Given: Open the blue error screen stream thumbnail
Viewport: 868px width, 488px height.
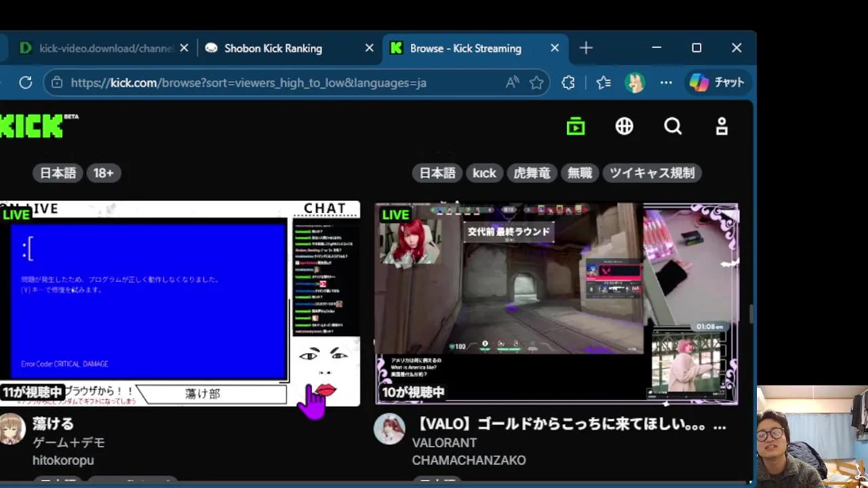Looking at the screenshot, I should pos(180,303).
